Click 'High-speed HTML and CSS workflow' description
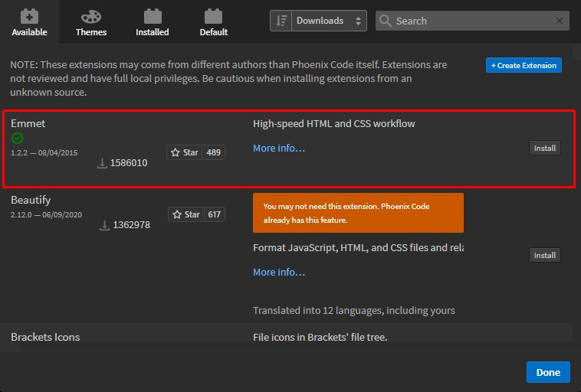581x392 pixels. pos(334,123)
